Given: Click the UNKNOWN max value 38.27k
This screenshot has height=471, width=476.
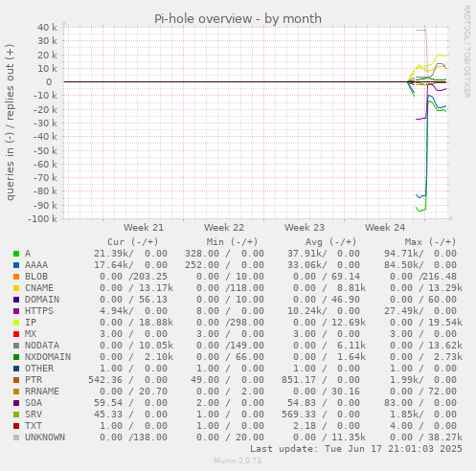Looking at the screenshot, I should click(x=445, y=437).
